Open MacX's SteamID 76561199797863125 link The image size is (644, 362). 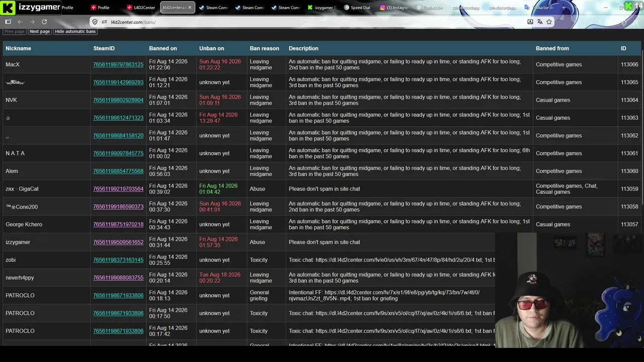tap(118, 65)
